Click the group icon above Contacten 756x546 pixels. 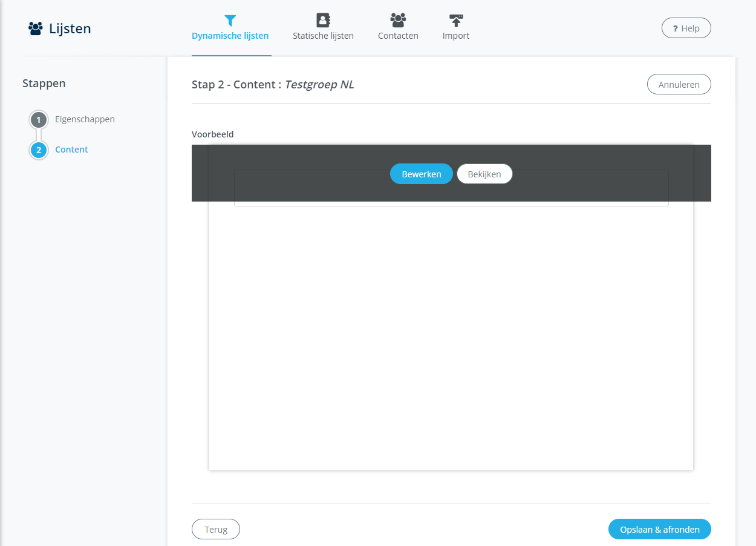click(x=398, y=20)
